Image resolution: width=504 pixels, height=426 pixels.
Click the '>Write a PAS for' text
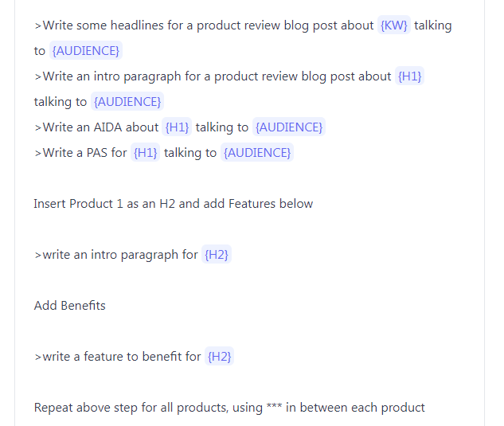click(x=80, y=153)
